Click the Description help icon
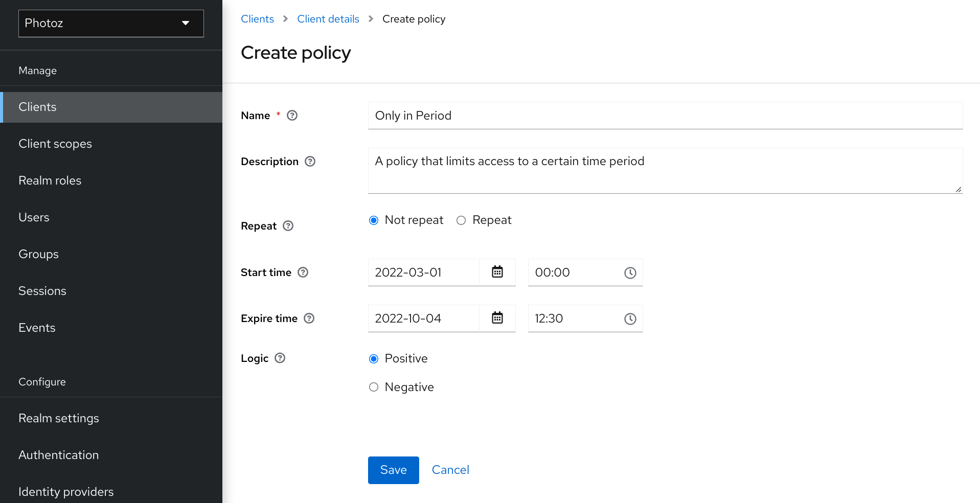This screenshot has width=980, height=503. [310, 161]
